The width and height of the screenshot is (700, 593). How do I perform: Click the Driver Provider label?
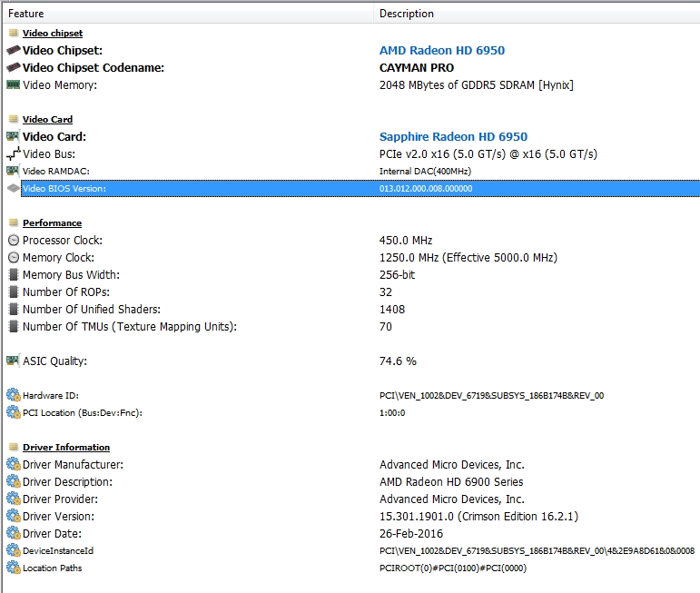pos(60,499)
